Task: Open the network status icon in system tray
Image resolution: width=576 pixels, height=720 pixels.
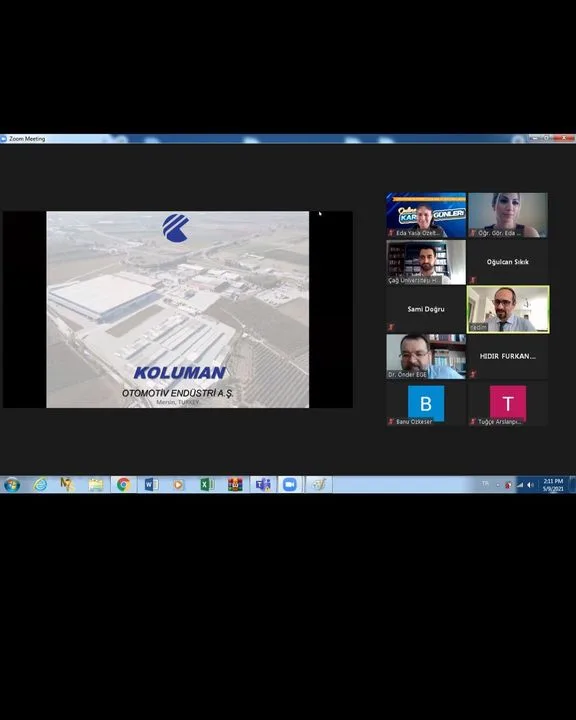Action: coord(520,485)
